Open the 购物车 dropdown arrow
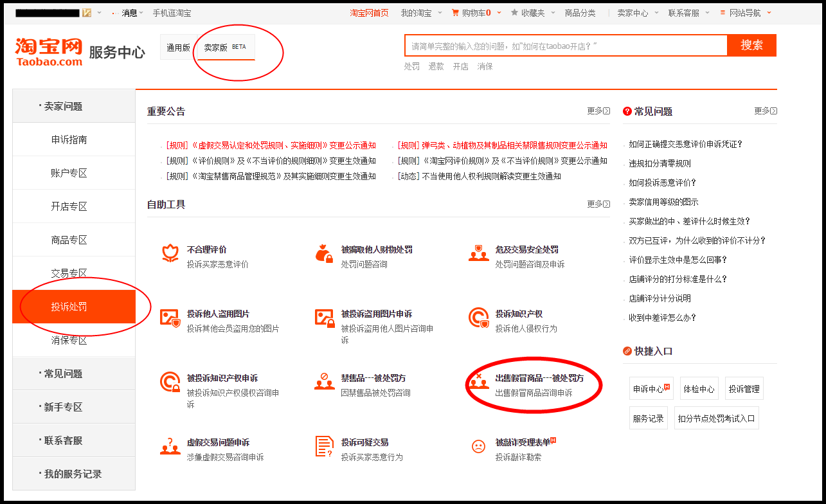 (x=499, y=13)
